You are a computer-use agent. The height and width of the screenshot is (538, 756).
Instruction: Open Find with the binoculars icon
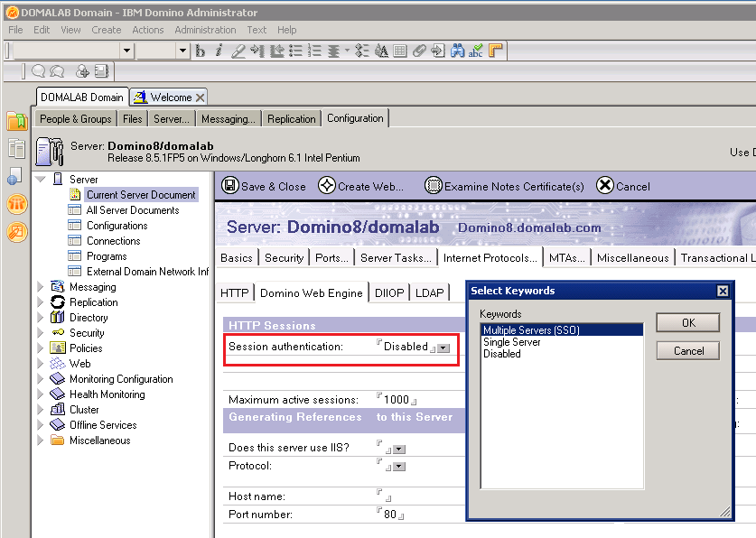coord(457,51)
